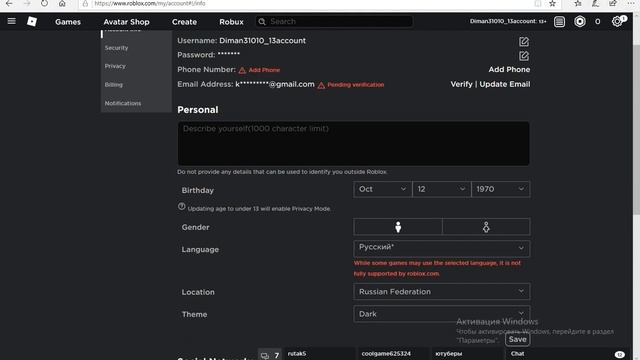Click phone number warning icon

coord(242,70)
